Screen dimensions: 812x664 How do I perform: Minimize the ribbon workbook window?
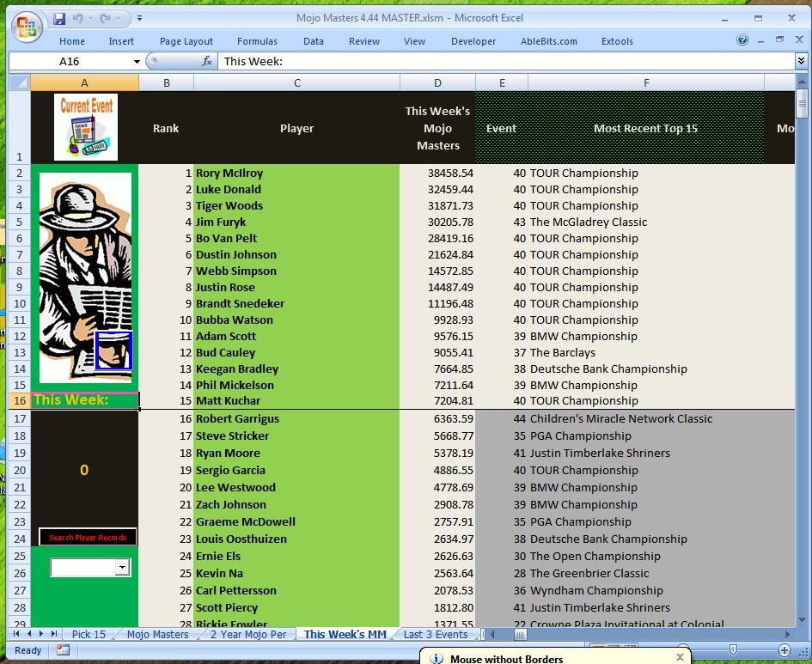[x=760, y=40]
